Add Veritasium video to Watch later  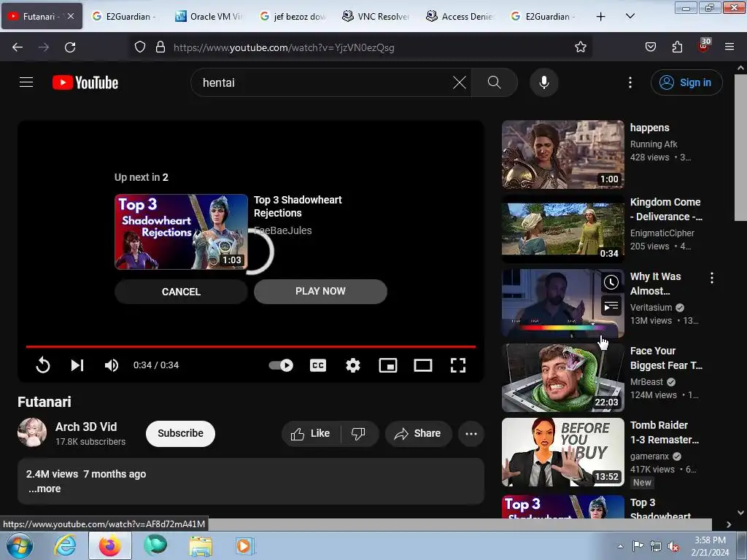point(611,282)
